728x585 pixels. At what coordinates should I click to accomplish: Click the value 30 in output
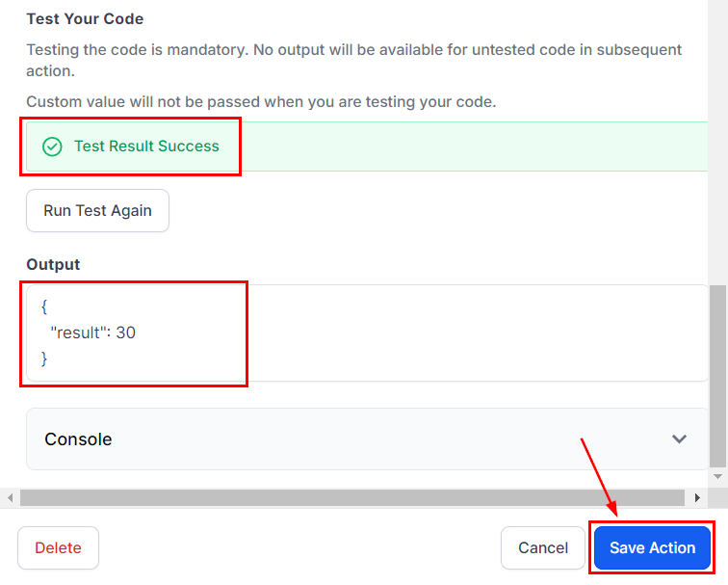(x=125, y=332)
